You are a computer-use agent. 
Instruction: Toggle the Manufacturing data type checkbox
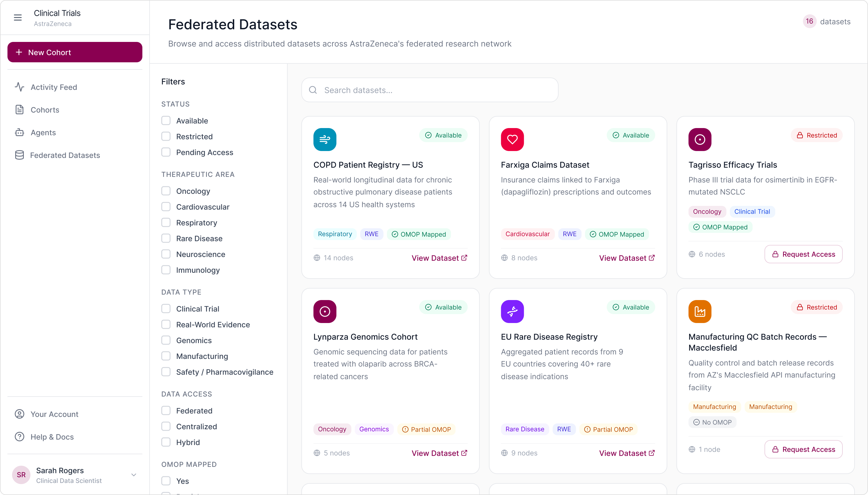(166, 356)
